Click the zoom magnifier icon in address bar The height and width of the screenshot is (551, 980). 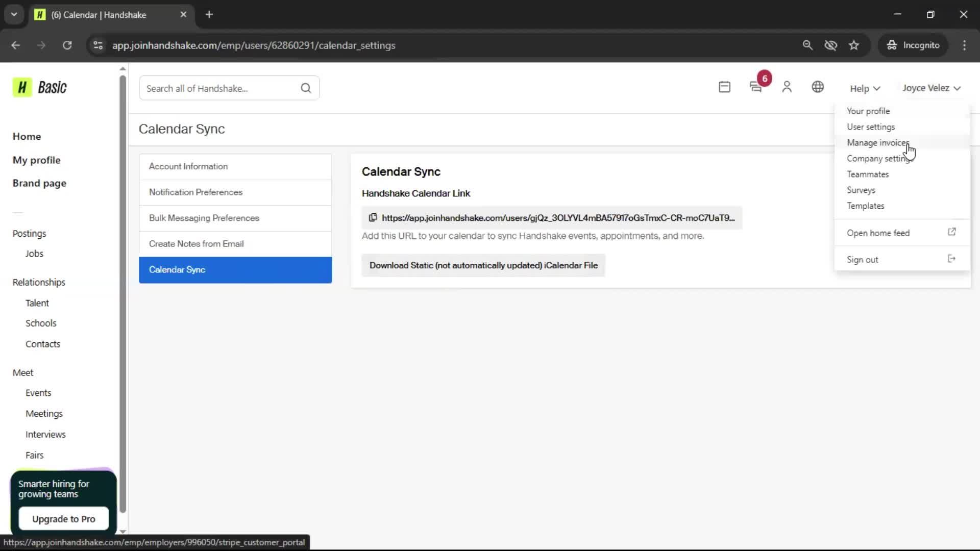807,45
